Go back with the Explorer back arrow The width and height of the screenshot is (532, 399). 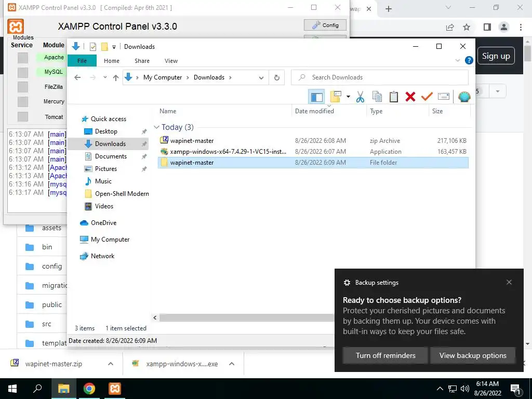tap(77, 77)
